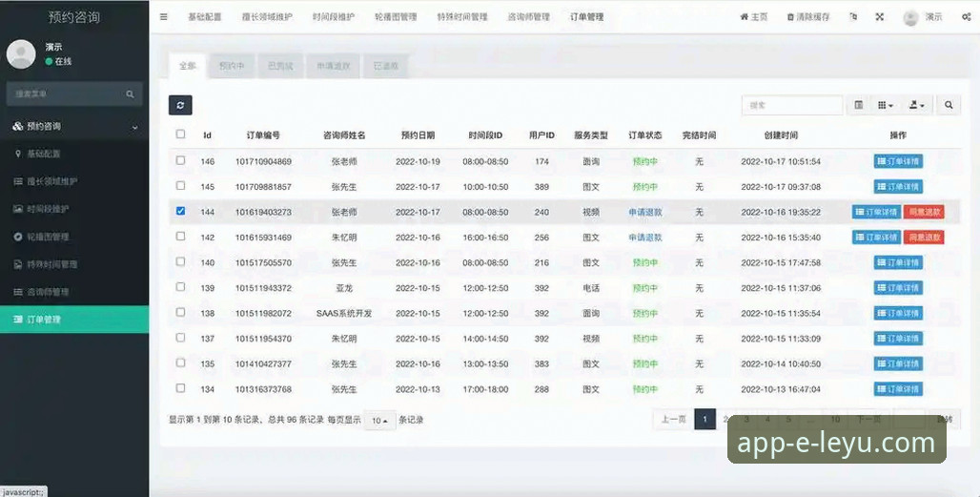
Task: Click the 搜索菜单 sidebar search field
Action: pos(66,93)
